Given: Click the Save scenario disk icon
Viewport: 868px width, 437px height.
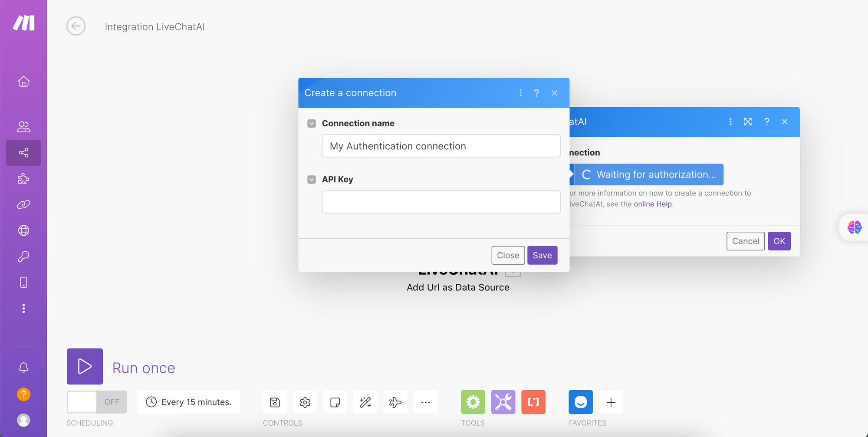Looking at the screenshot, I should pyautogui.click(x=275, y=402).
